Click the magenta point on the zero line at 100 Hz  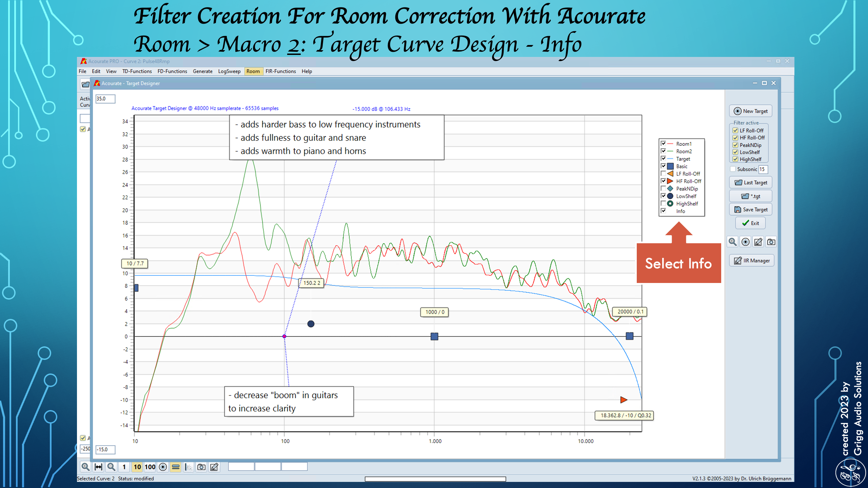click(284, 336)
